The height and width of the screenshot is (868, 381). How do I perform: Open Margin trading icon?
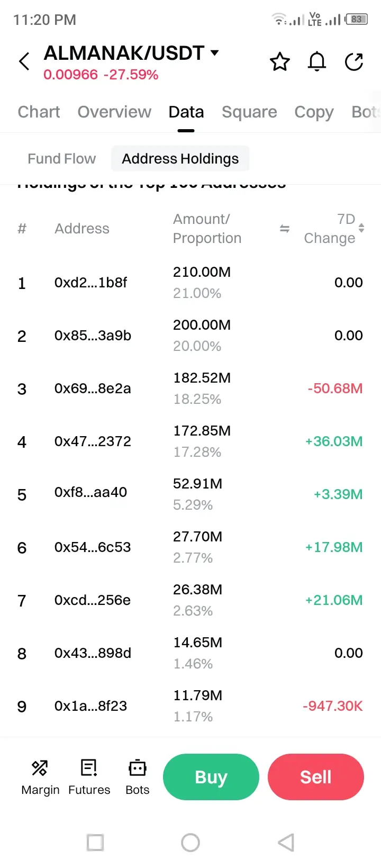(40, 777)
